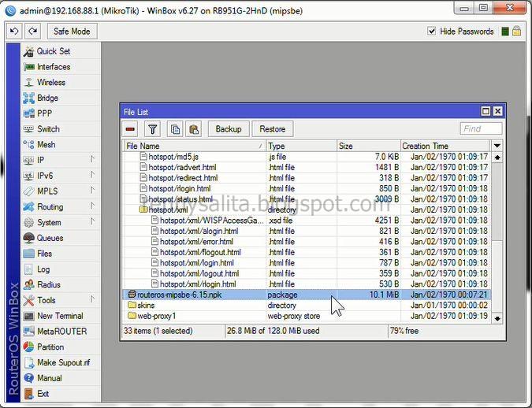Click the Radius icon in sidebar
The image size is (532, 408).
click(29, 284)
